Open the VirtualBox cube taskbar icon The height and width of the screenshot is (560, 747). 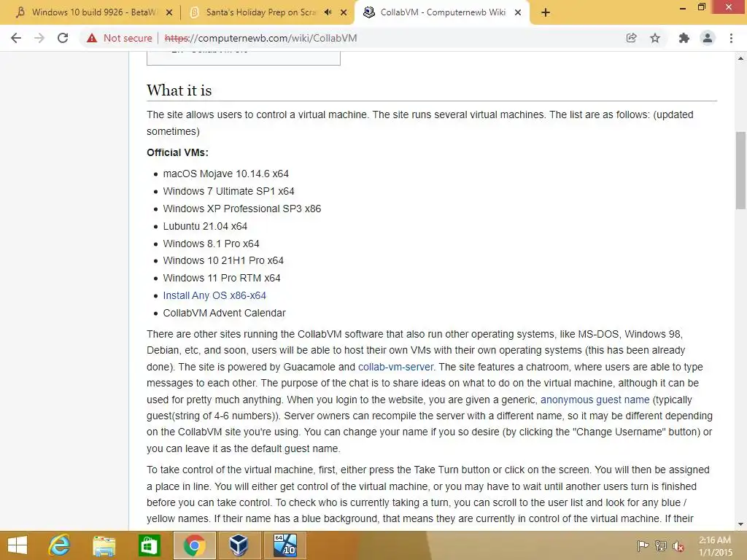click(x=239, y=545)
